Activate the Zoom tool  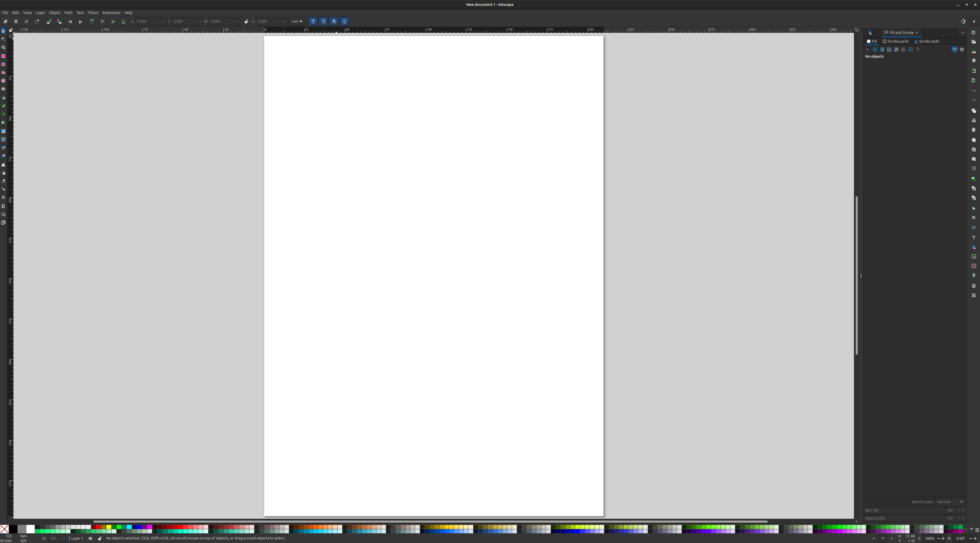[x=3, y=214]
